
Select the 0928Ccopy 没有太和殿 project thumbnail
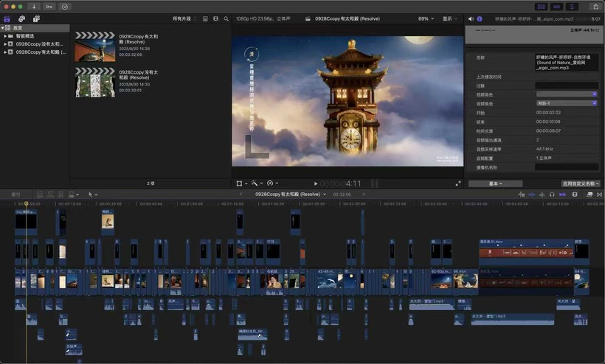[95, 82]
